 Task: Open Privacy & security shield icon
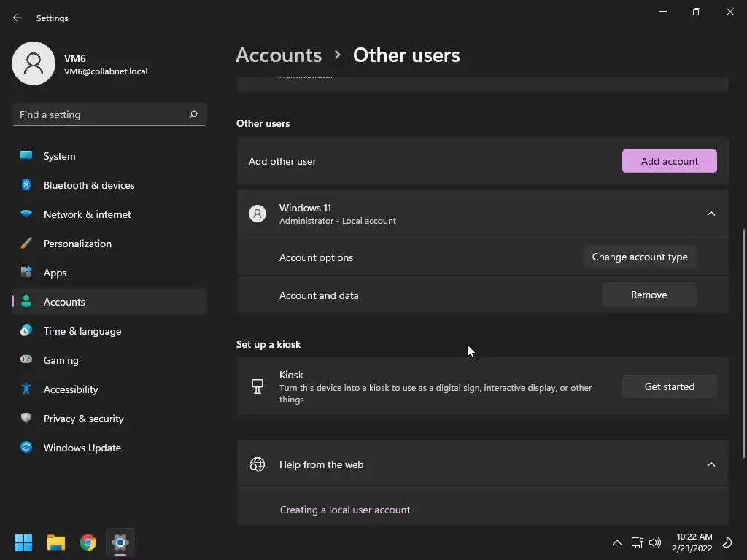tap(26, 419)
